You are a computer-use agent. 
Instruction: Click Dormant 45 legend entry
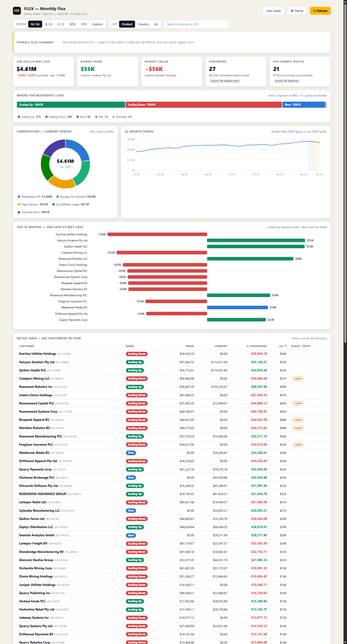click(x=122, y=117)
